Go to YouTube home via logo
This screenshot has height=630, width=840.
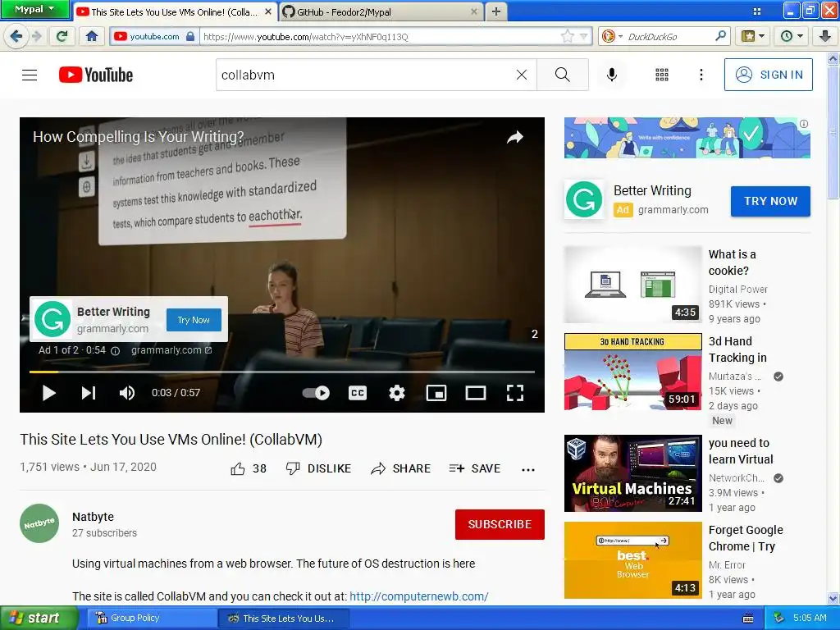(96, 75)
